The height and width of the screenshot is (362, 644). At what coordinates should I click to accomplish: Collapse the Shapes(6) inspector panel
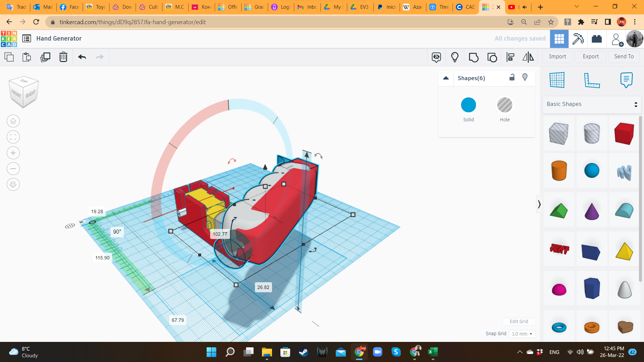coord(446,78)
